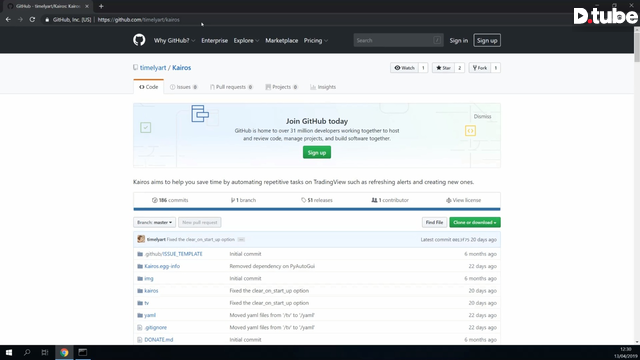640x360 pixels.
Task: Open the Marketplace page
Action: (282, 40)
